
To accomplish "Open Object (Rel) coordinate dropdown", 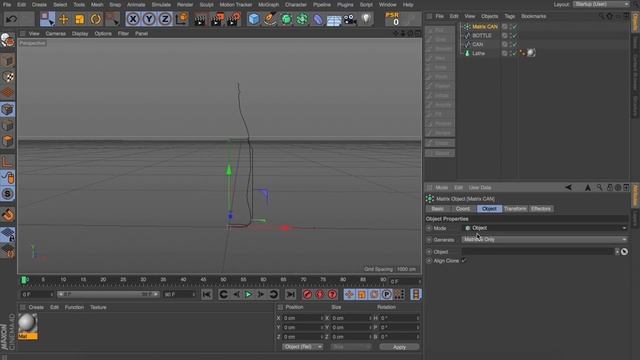I will [x=302, y=347].
